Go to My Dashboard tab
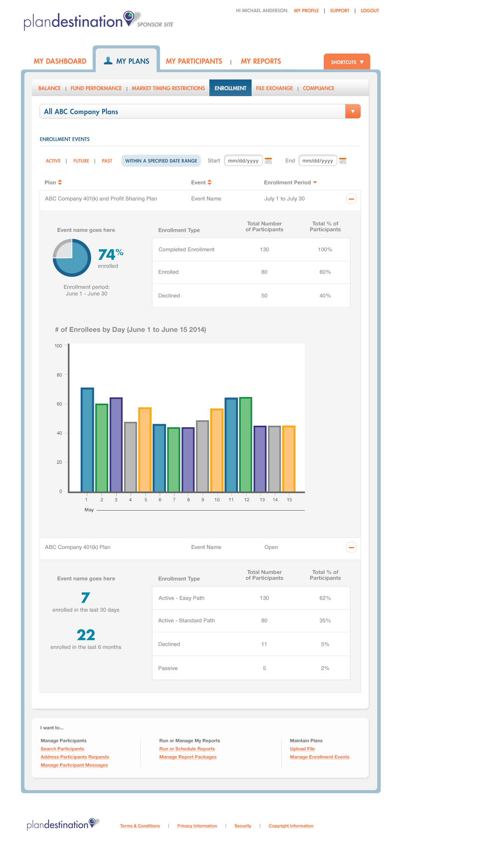This screenshot has height=863, width=504. (60, 61)
